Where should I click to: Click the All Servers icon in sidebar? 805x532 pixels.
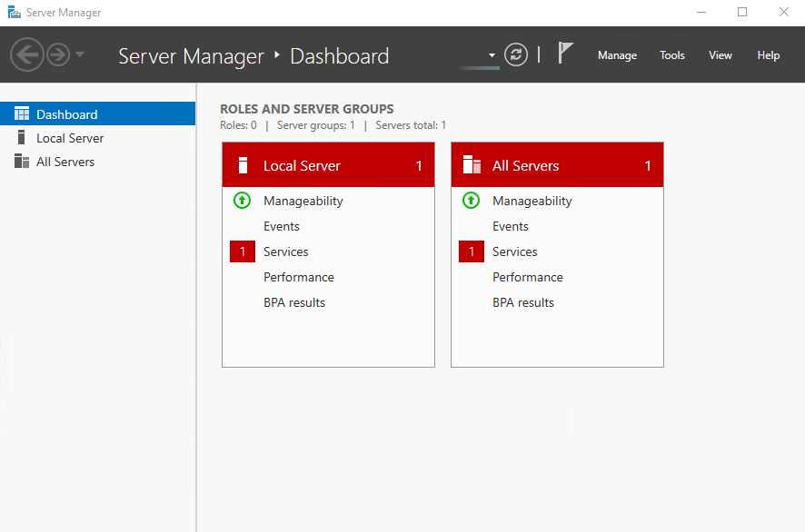tap(22, 161)
